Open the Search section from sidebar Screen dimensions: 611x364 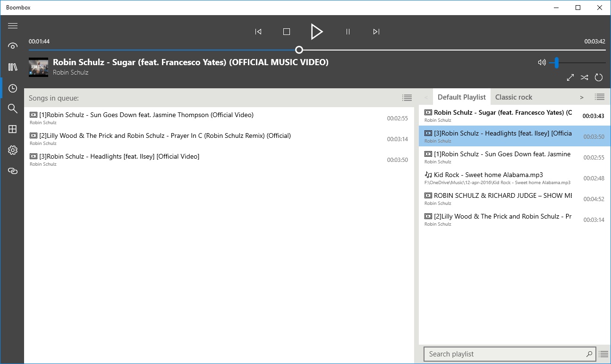(x=12, y=108)
